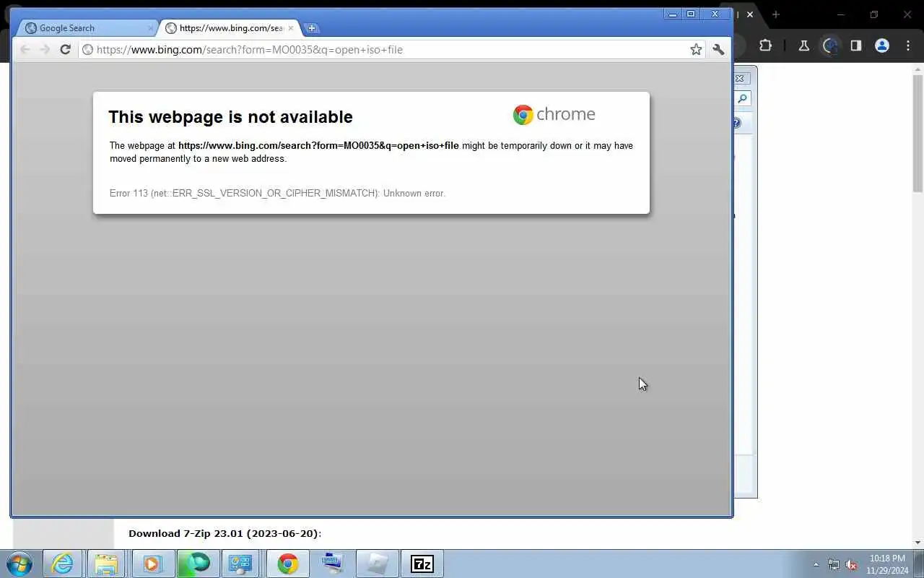Click the "This webpage is not available" heading
Viewport: 924px width, 578px height.
[230, 117]
